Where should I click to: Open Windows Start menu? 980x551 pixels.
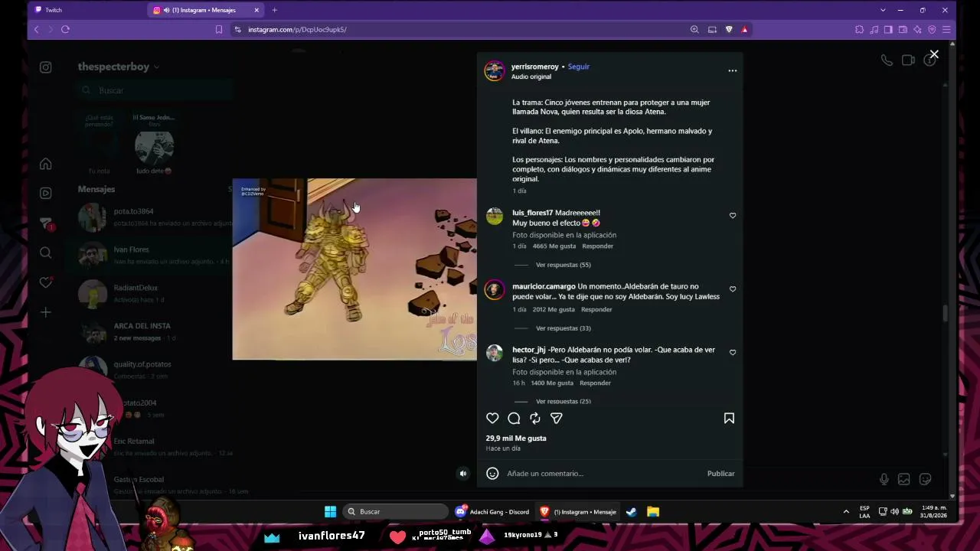330,511
